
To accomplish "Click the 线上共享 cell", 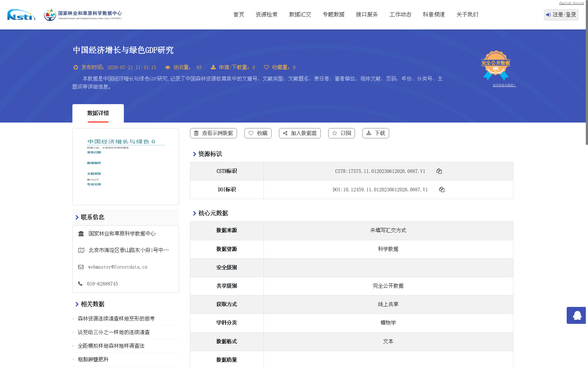I will pyautogui.click(x=388, y=304).
